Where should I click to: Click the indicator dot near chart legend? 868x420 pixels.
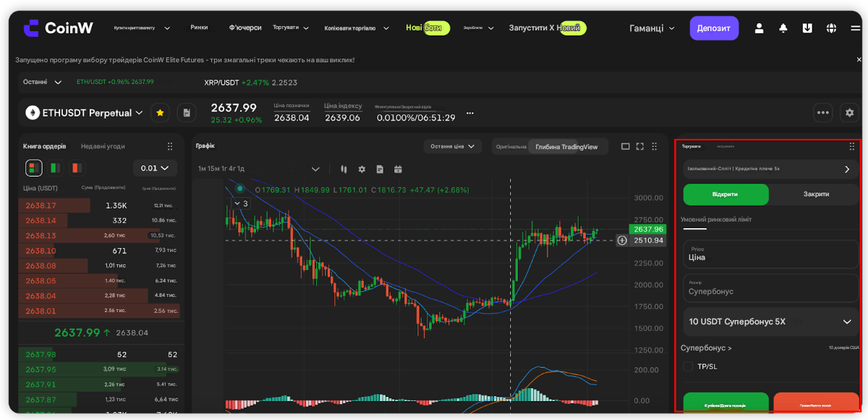coord(240,189)
